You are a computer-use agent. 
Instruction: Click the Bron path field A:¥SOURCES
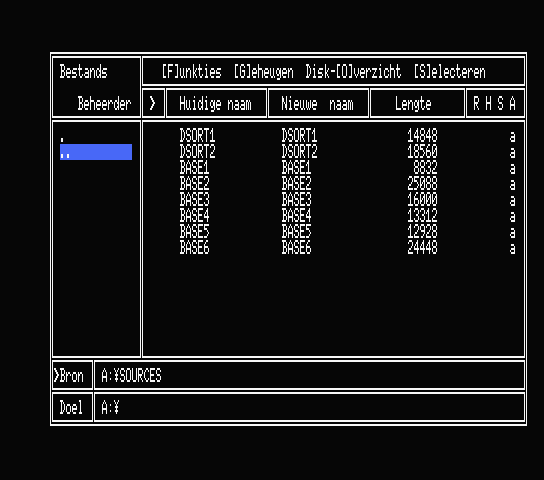click(x=309, y=375)
